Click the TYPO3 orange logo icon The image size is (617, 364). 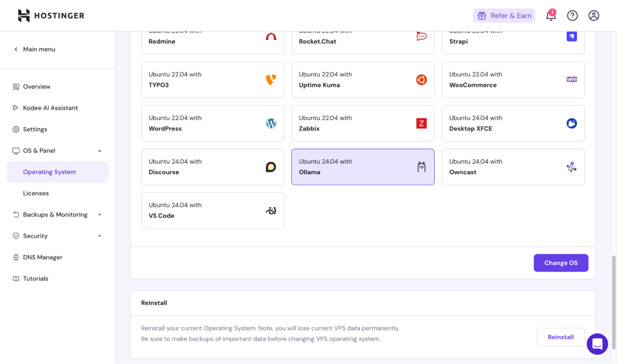[271, 79]
